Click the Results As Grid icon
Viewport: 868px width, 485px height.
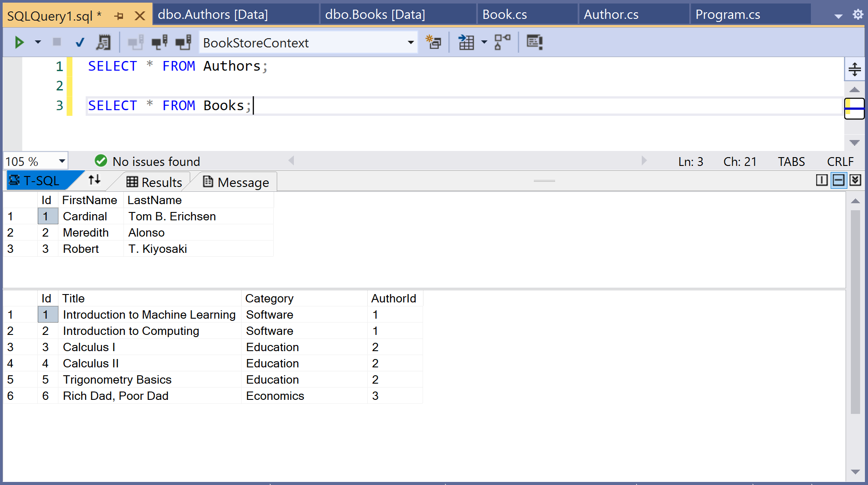tap(466, 43)
